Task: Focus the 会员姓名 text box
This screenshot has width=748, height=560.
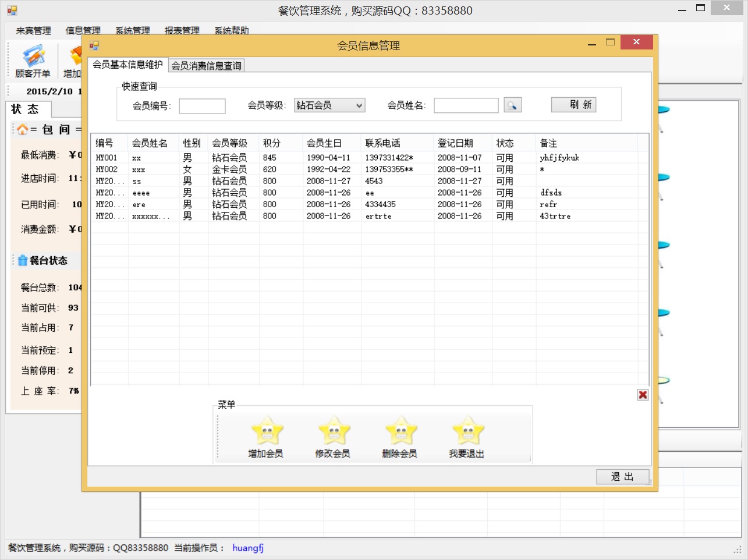Action: 466,105
